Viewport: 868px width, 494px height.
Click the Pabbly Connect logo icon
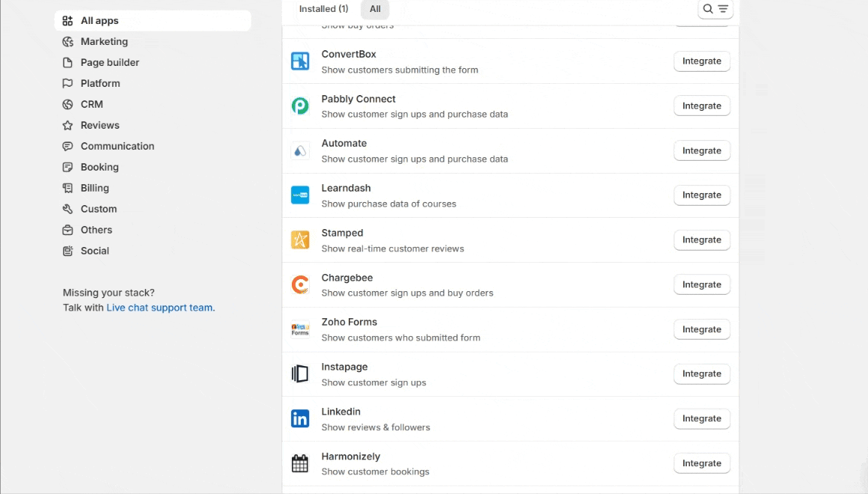coord(300,106)
